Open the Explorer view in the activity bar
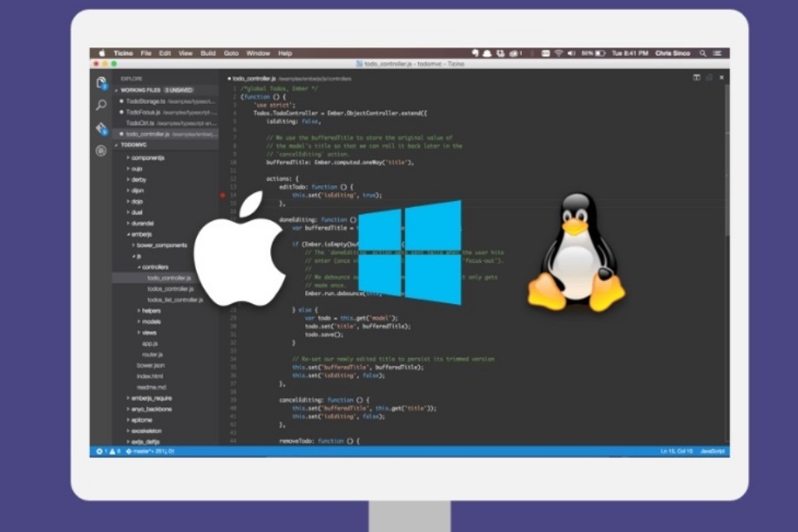 (x=101, y=83)
